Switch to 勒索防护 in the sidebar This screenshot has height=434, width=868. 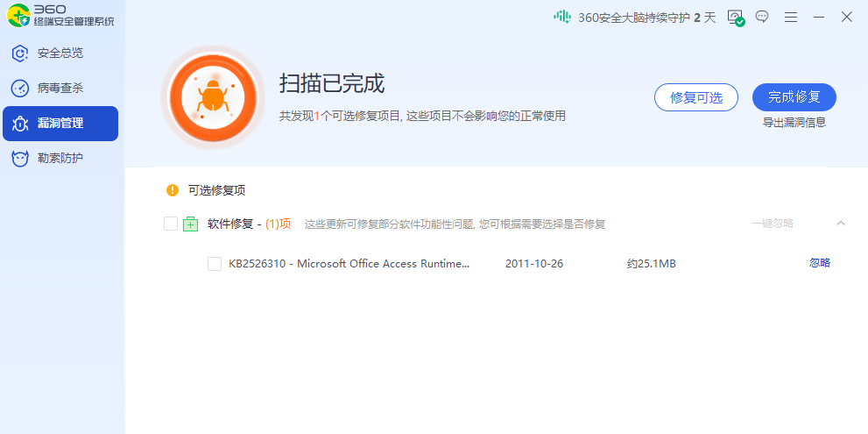click(x=60, y=158)
